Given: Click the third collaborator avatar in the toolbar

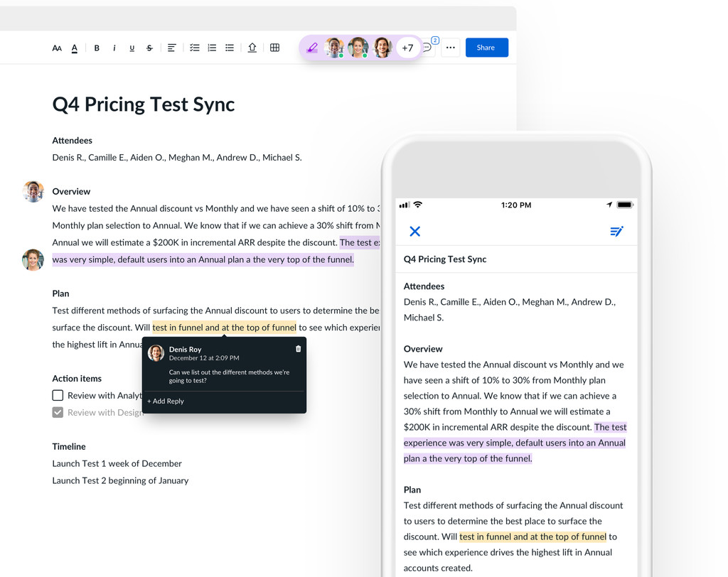Looking at the screenshot, I should pyautogui.click(x=382, y=48).
